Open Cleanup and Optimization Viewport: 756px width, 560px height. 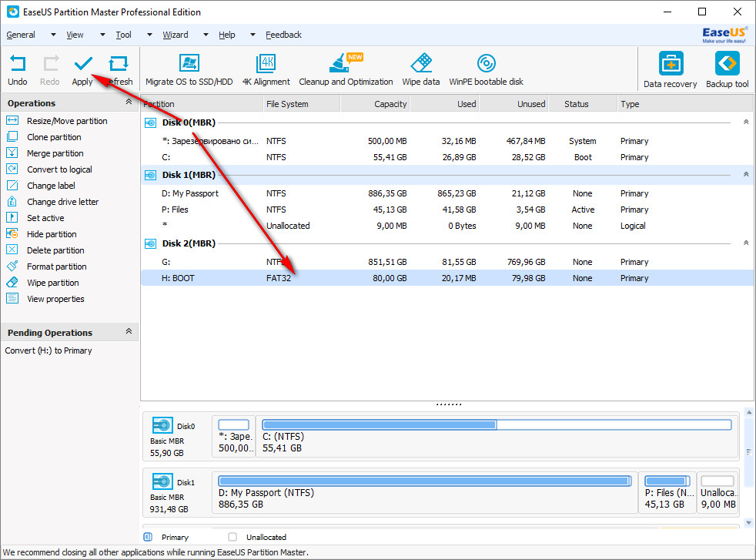click(x=346, y=70)
